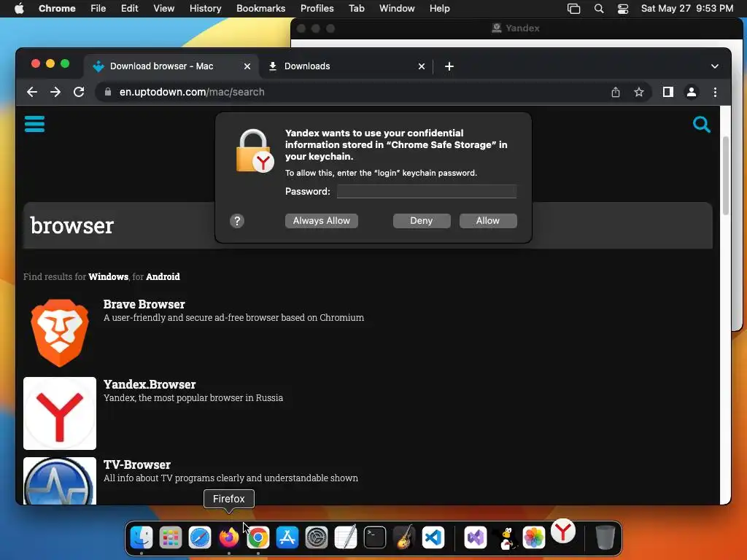Screen dimensions: 747x560
Task: Open Visual Studio purple icon in Dock
Action: (476, 537)
